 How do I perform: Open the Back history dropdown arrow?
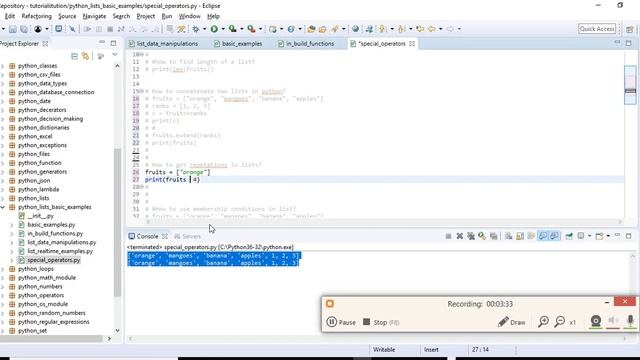[x=440, y=29]
